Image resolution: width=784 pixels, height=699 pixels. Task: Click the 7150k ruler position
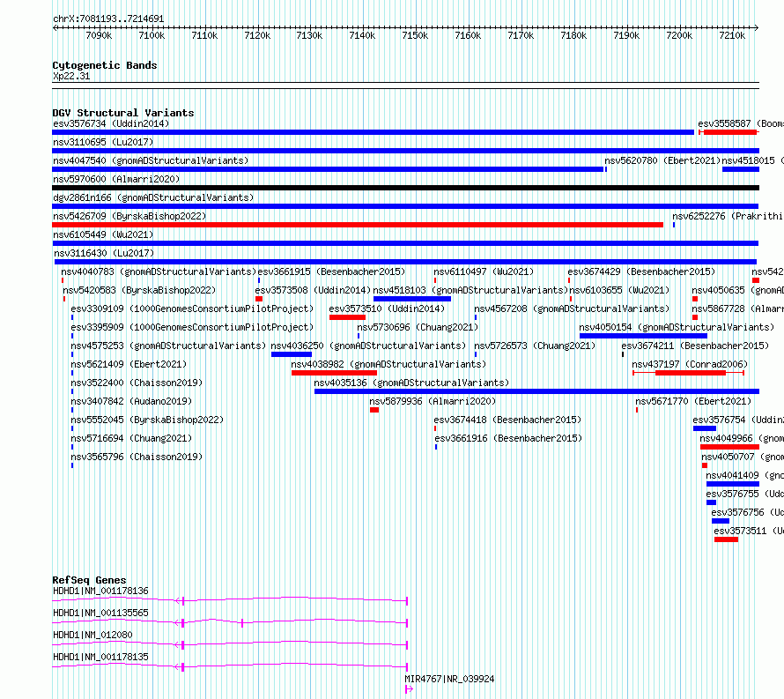(415, 35)
